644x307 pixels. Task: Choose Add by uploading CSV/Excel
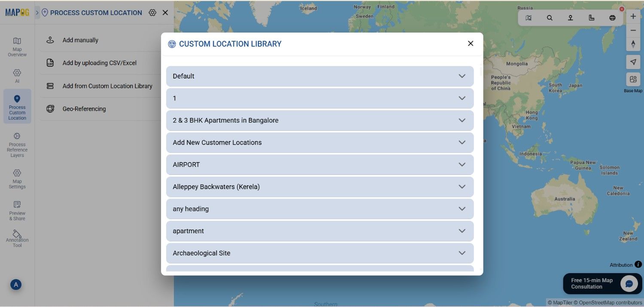click(99, 63)
